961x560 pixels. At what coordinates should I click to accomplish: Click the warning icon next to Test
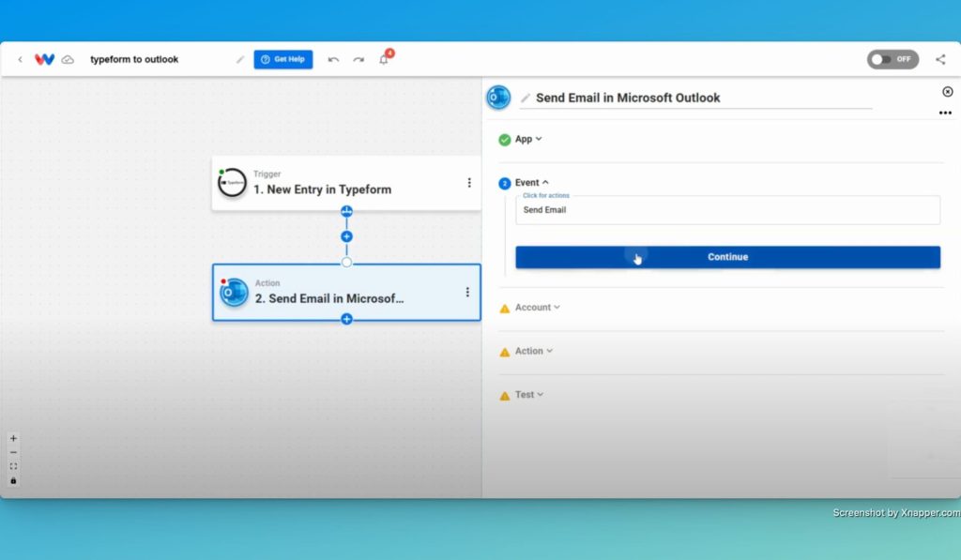tap(504, 396)
